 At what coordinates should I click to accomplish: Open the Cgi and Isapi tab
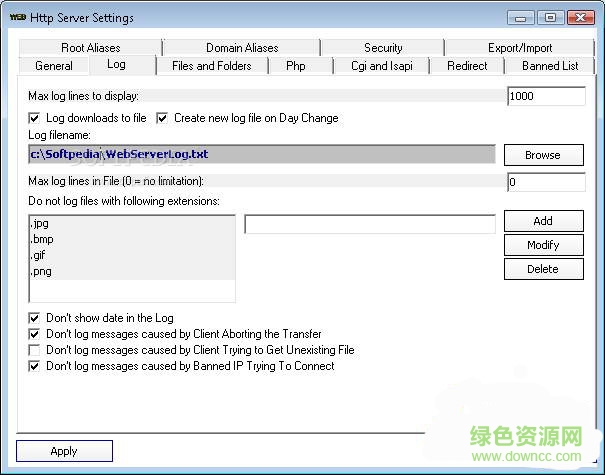coord(380,66)
